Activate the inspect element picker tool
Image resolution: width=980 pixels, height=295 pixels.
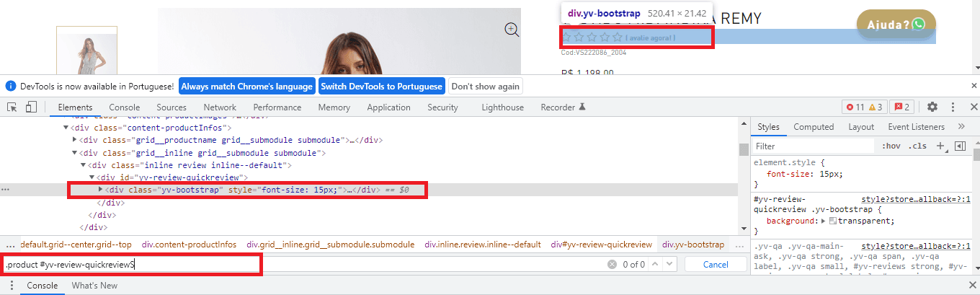coord(12,107)
